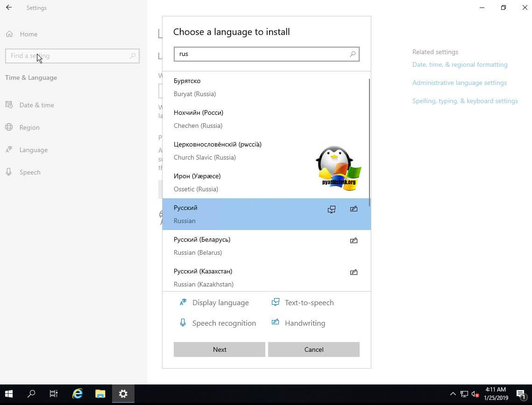Open Speech settings page
The width and height of the screenshot is (532, 405).
[x=30, y=172]
